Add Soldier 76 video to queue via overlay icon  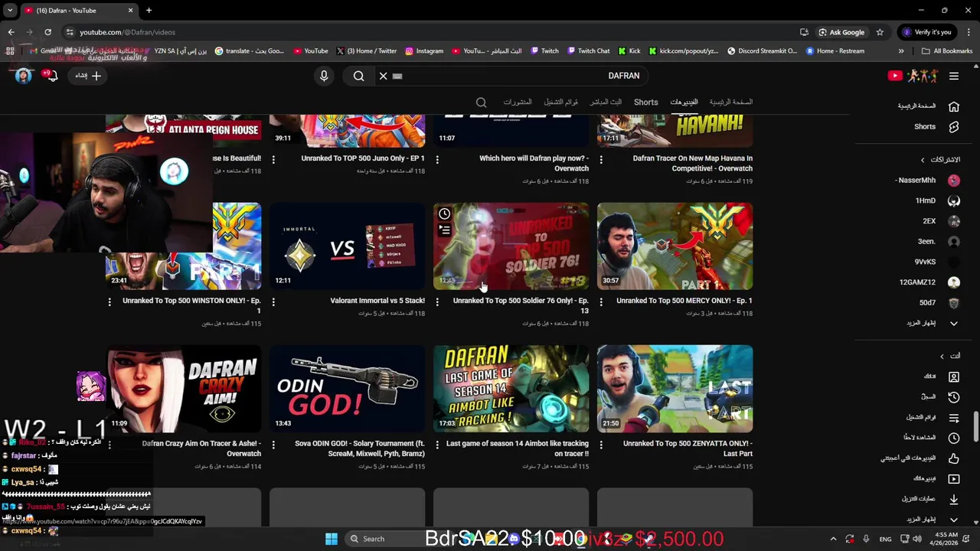point(444,230)
